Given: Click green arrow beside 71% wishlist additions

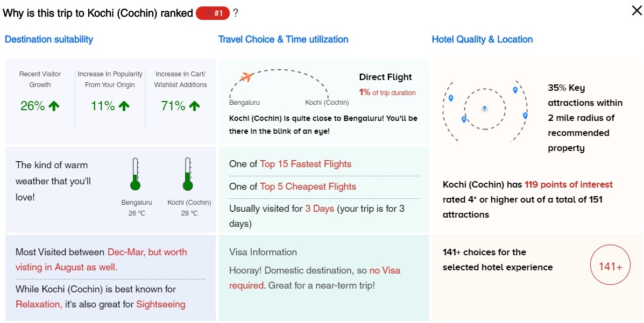Looking at the screenshot, I should click(x=194, y=106).
